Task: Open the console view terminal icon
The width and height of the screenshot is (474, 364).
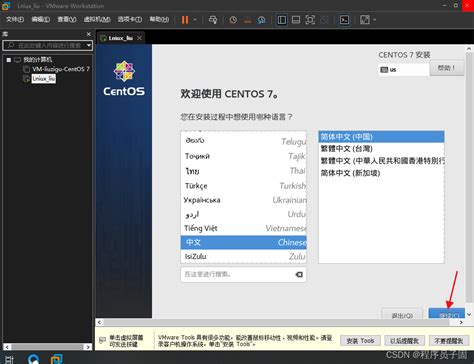Action: point(344,20)
